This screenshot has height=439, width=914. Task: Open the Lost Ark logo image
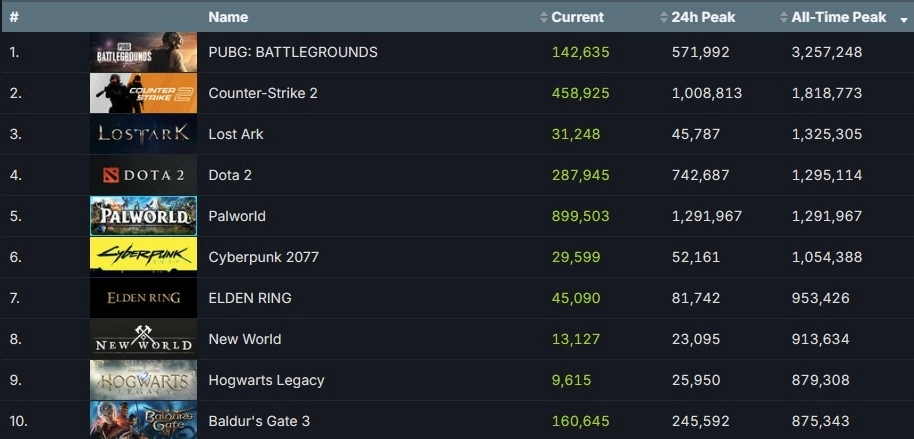click(143, 134)
